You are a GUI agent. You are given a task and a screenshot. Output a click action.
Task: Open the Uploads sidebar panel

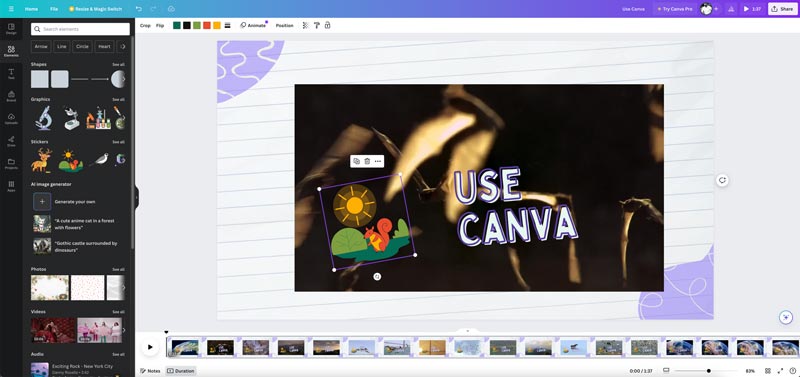[x=11, y=118]
